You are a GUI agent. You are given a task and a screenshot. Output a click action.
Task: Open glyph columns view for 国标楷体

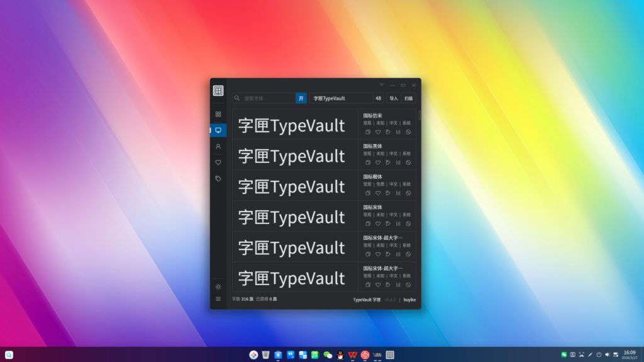(x=398, y=193)
